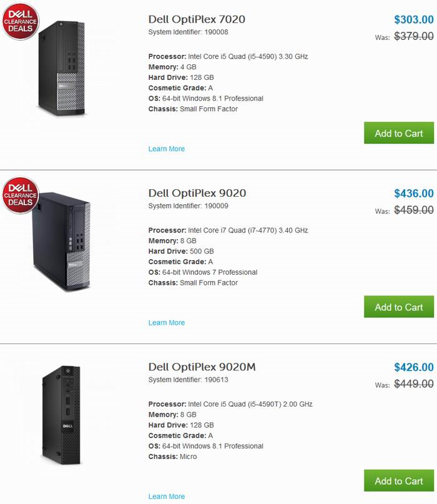Click System Identifier 190613 text
The width and height of the screenshot is (437, 504).
tap(189, 380)
